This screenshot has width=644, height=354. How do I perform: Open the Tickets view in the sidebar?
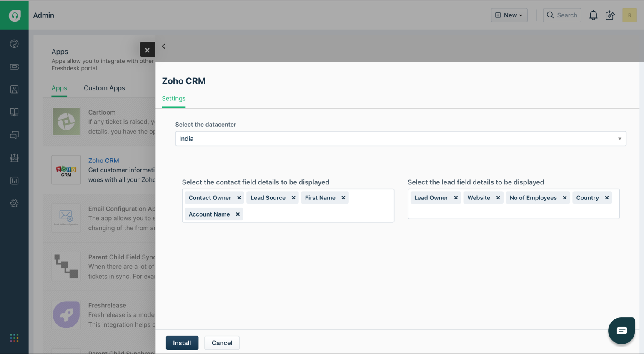click(14, 67)
